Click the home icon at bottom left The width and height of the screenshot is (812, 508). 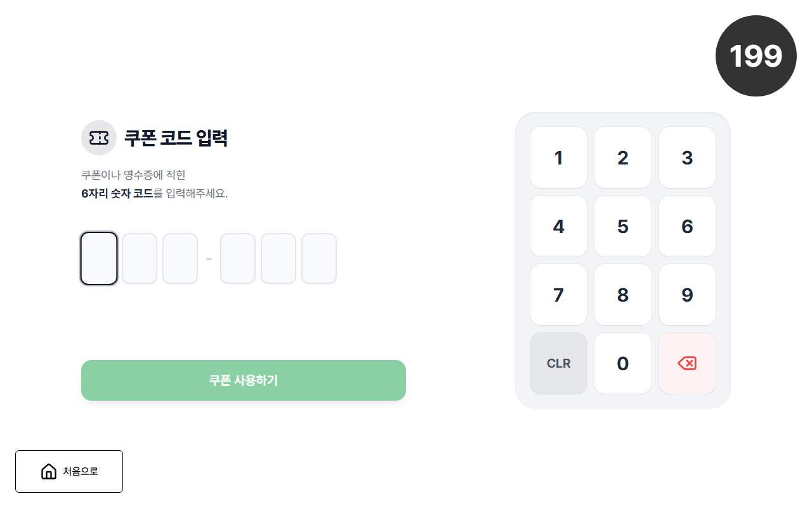[49, 471]
